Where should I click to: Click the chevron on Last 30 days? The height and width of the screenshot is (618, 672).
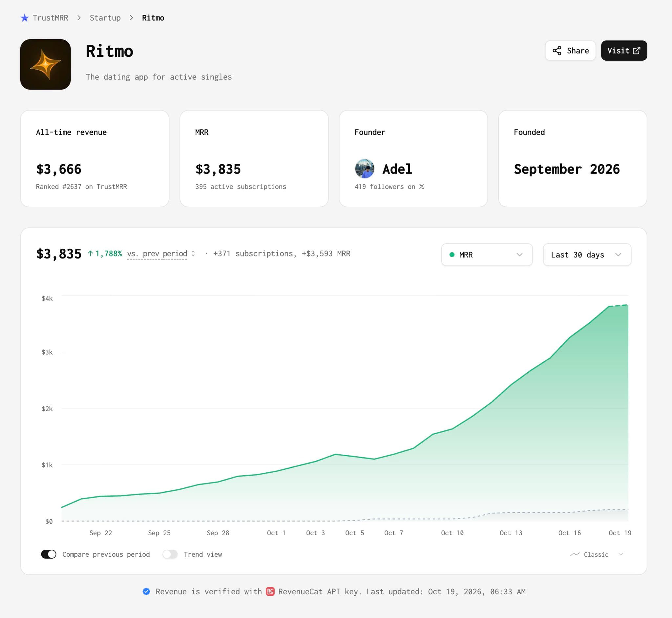coord(618,255)
